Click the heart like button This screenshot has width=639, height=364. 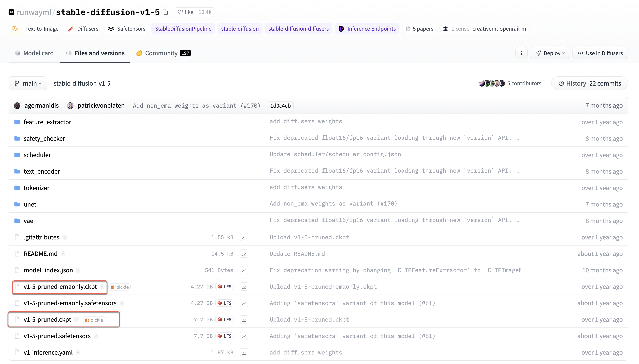click(x=186, y=12)
